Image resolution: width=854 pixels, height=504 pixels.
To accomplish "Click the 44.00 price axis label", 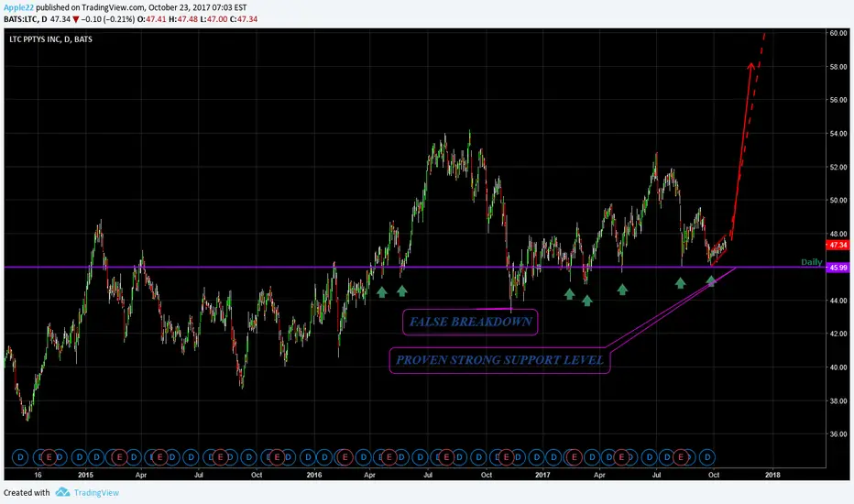I will 838,301.
